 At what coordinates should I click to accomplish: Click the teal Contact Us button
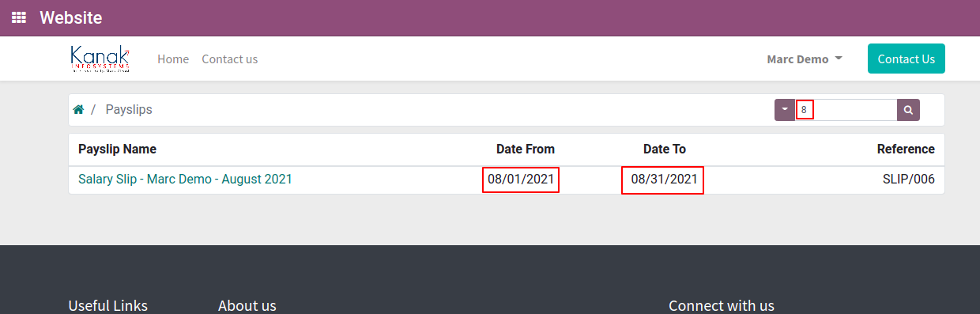coord(906,59)
